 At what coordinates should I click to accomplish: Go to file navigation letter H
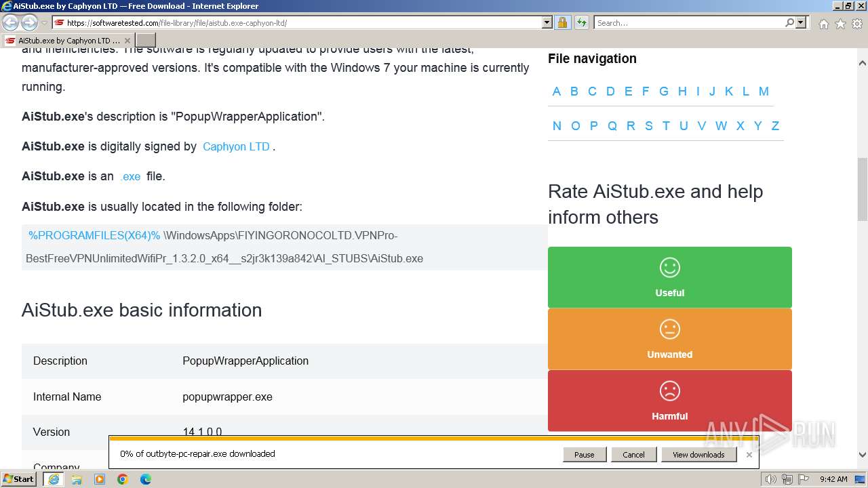click(x=682, y=91)
